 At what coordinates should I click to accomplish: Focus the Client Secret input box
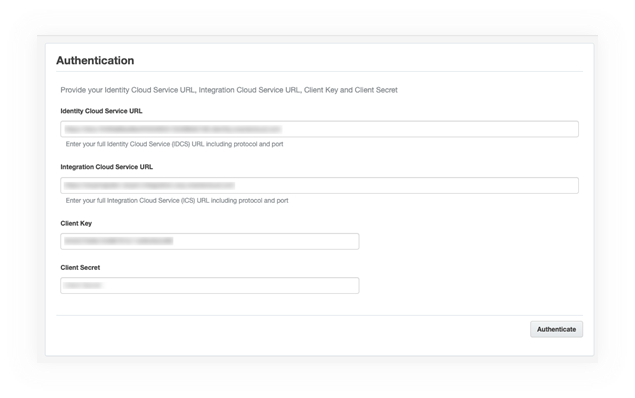click(209, 285)
